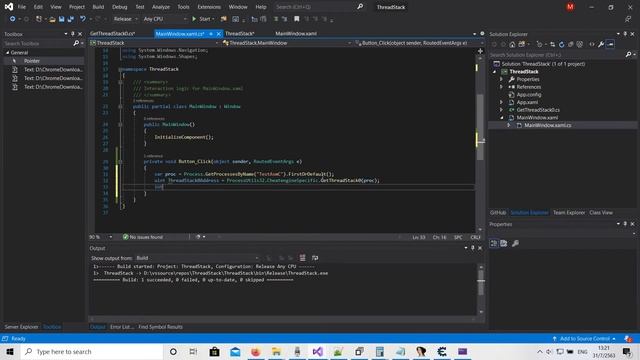Click the Live Share icon at top right
640x360 pixels.
tap(628, 19)
